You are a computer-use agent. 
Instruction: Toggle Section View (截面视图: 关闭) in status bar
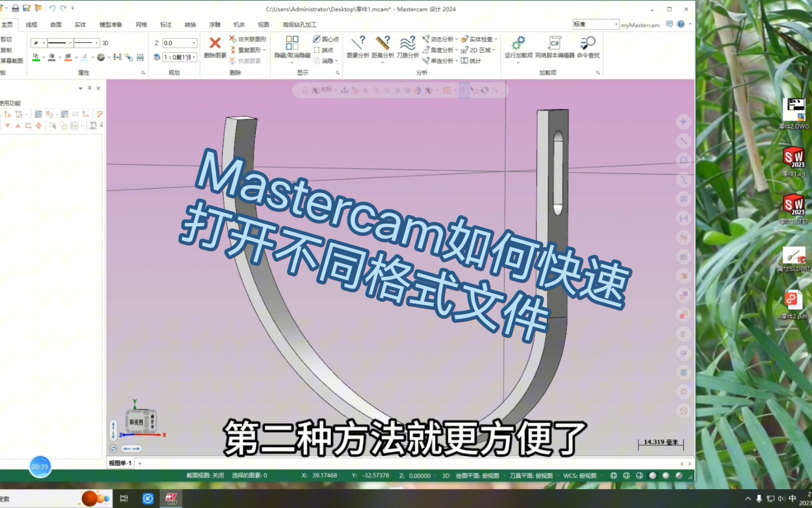205,476
